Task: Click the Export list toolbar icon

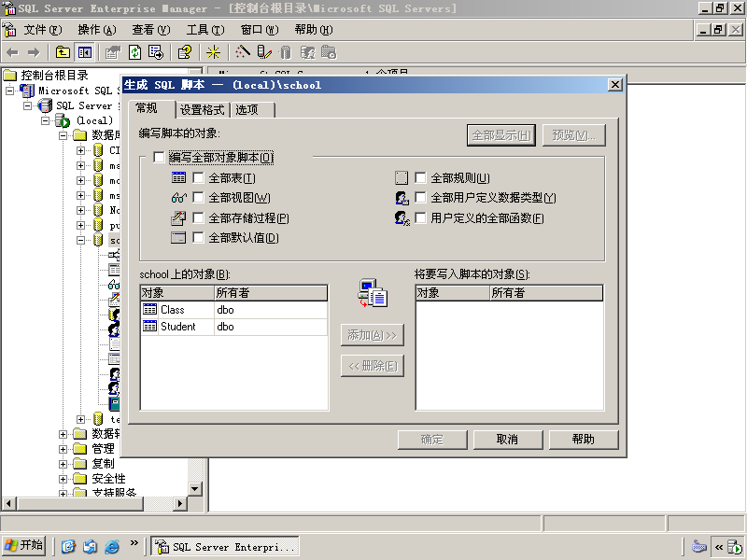Action: pos(156,52)
